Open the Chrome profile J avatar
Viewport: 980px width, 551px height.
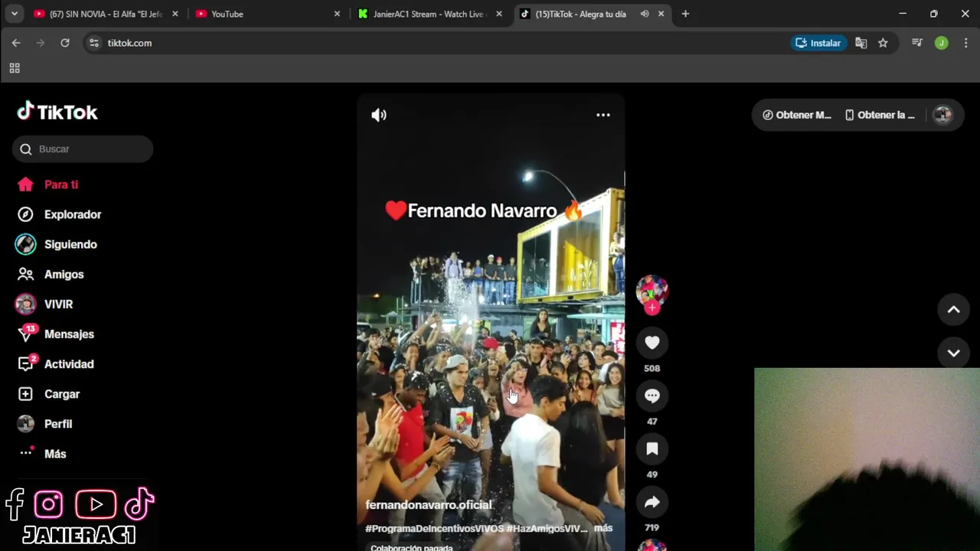[x=942, y=43]
